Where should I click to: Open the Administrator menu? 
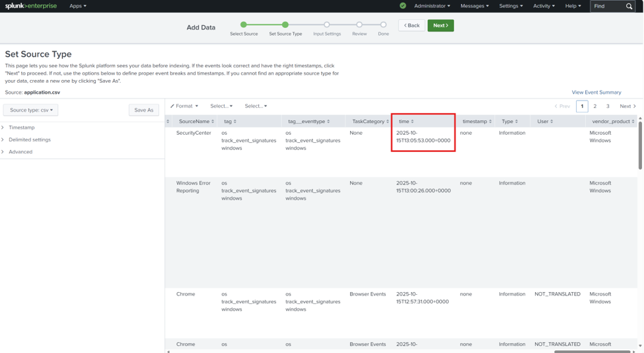[x=432, y=6]
